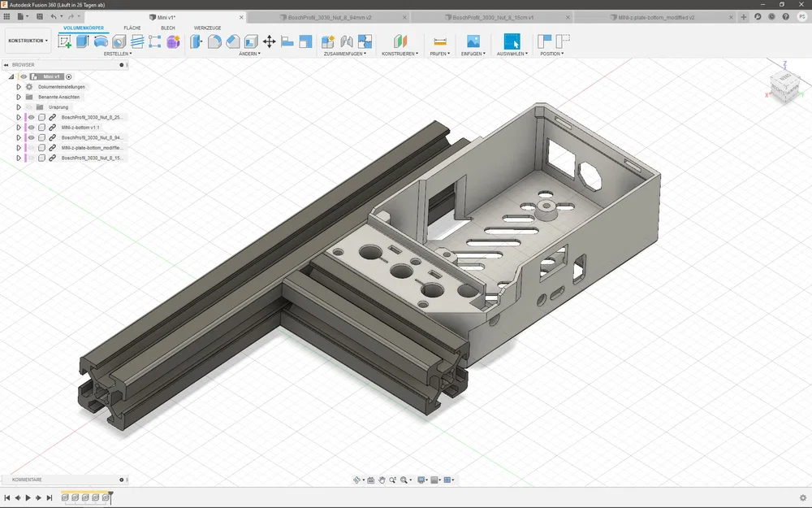Select the Thread tool icon

pyautogui.click(x=137, y=41)
